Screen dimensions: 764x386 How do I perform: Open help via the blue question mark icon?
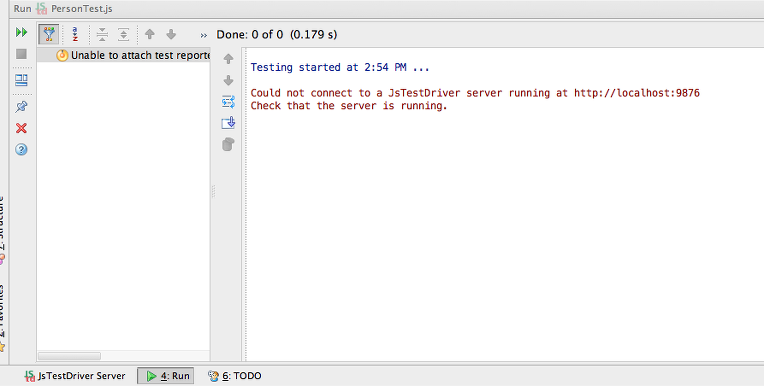21,149
